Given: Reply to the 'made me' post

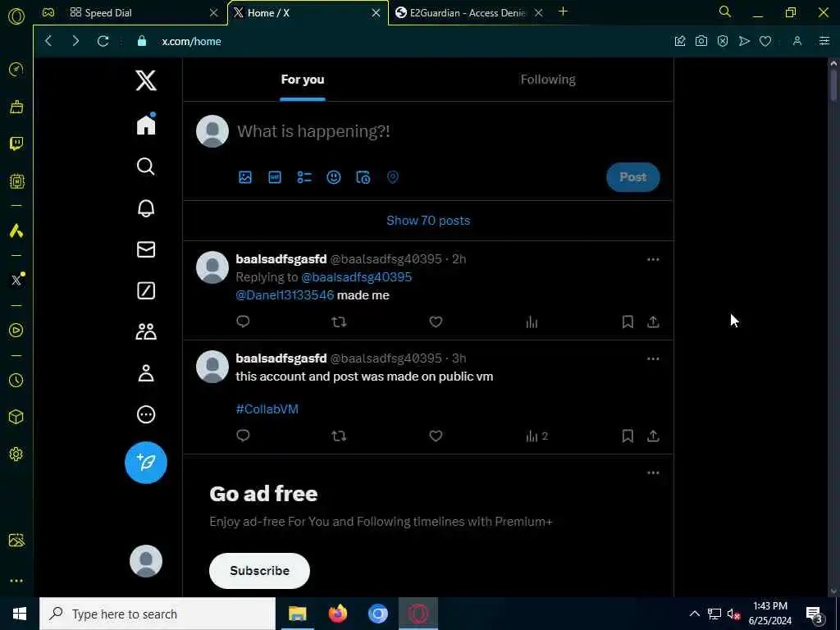Looking at the screenshot, I should tap(243, 322).
